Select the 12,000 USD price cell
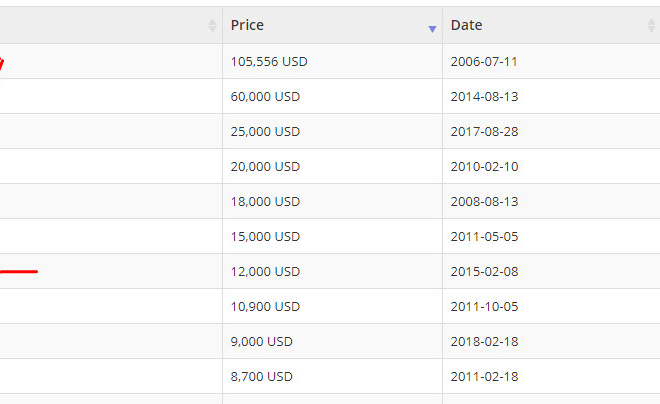660x404 pixels. (x=333, y=271)
